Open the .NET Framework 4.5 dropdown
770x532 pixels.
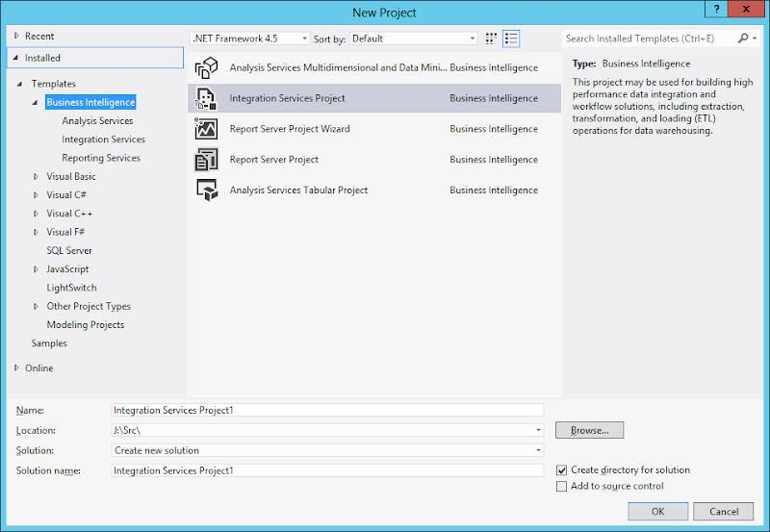coord(250,38)
